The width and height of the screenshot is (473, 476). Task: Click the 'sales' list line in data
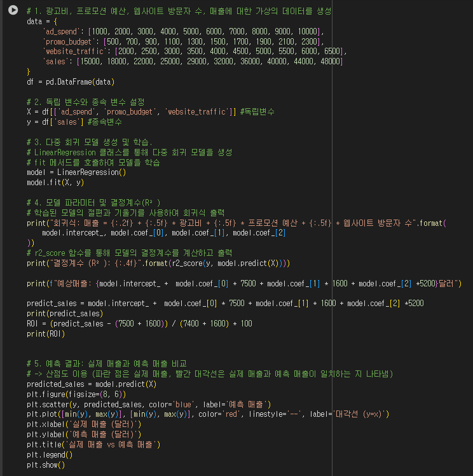click(193, 62)
